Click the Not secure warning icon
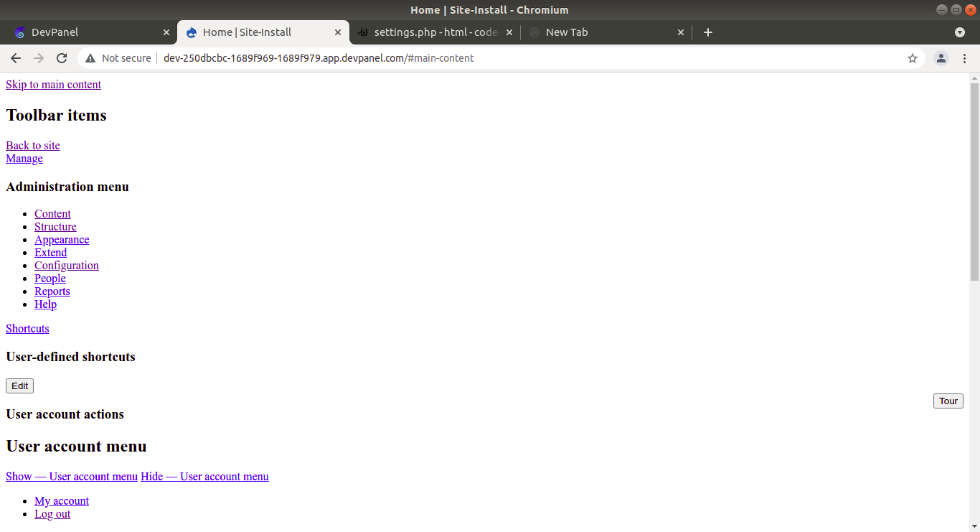This screenshot has height=532, width=980. coord(90,58)
